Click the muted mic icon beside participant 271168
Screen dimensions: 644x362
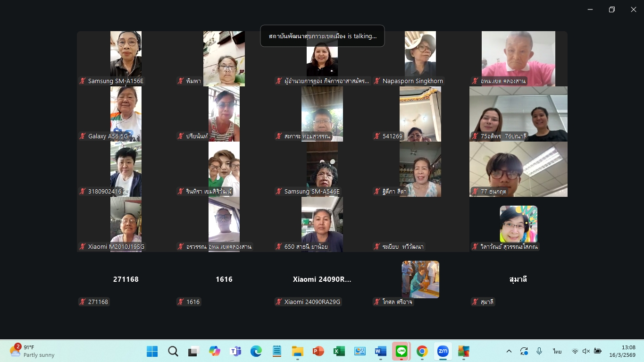[x=83, y=302]
